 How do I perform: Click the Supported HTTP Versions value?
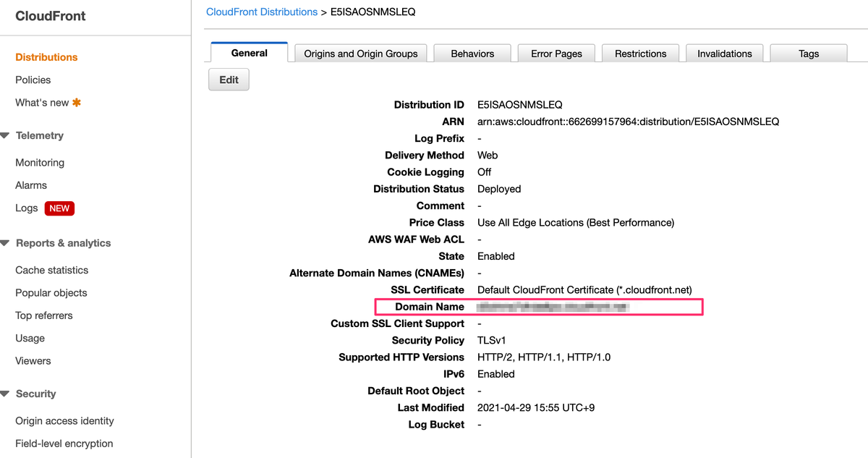click(544, 357)
